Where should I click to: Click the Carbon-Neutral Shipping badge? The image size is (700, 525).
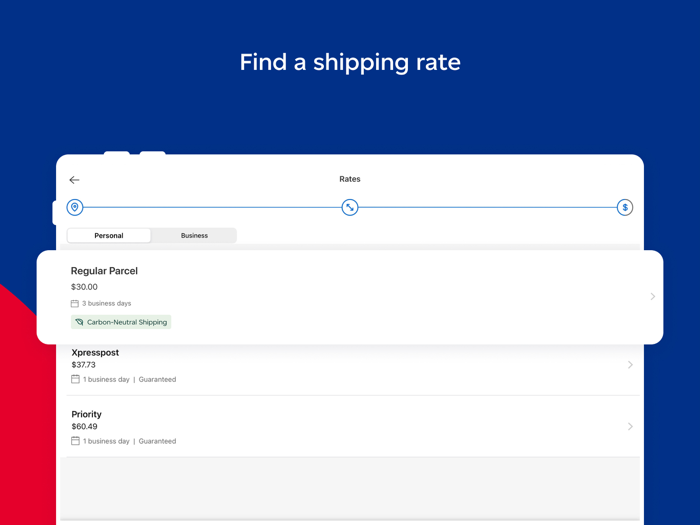pos(122,322)
